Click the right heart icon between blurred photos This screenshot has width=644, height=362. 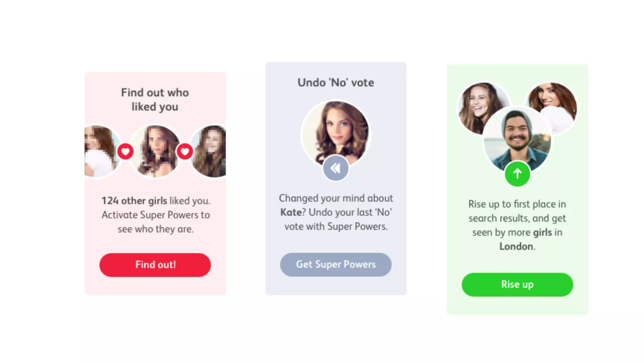pyautogui.click(x=185, y=151)
